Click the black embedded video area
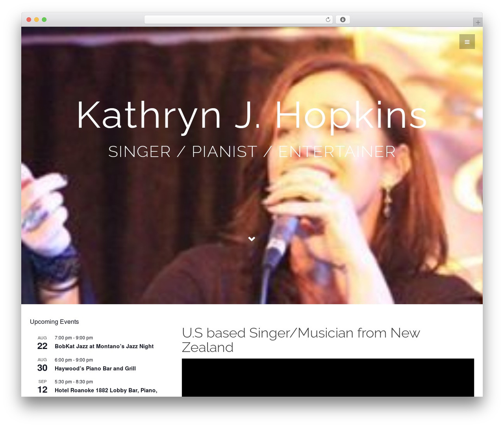 (328, 377)
